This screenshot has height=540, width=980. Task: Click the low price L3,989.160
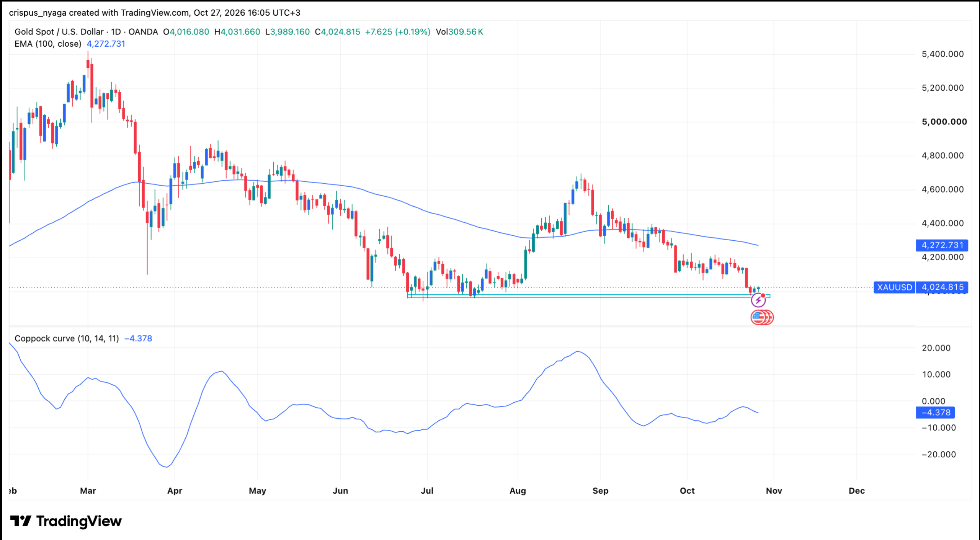pos(287,32)
